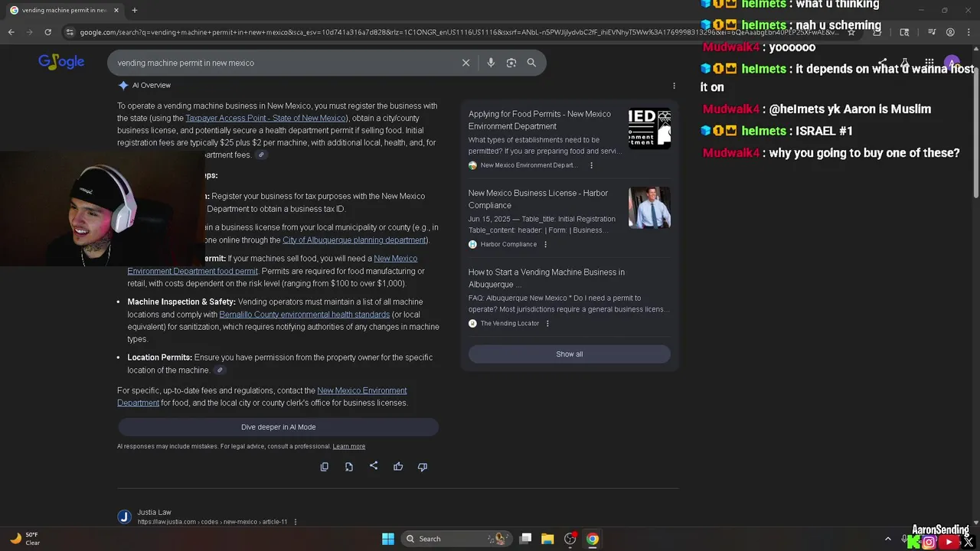
Task: Open AI Overview three-dot options menu
Action: click(674, 86)
